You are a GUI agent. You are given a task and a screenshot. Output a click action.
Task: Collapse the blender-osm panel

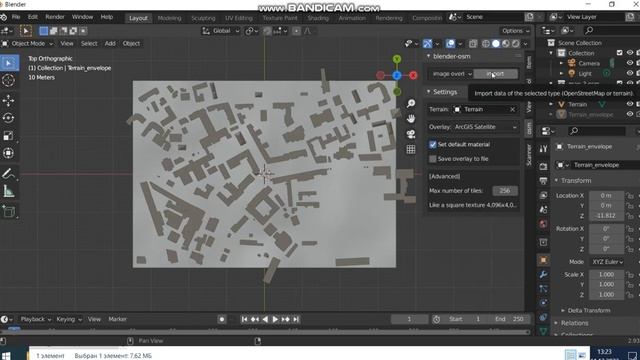pyautogui.click(x=429, y=56)
